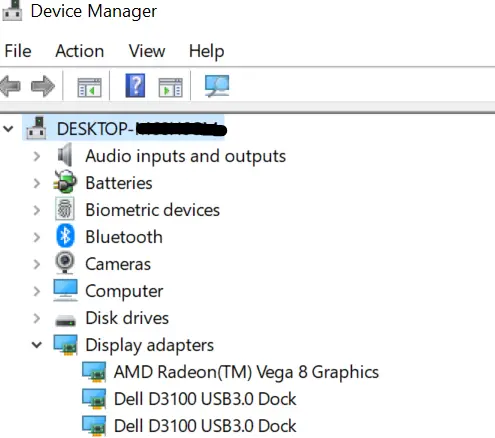Open the View menu
Screen dimensions: 495x438
tap(147, 51)
